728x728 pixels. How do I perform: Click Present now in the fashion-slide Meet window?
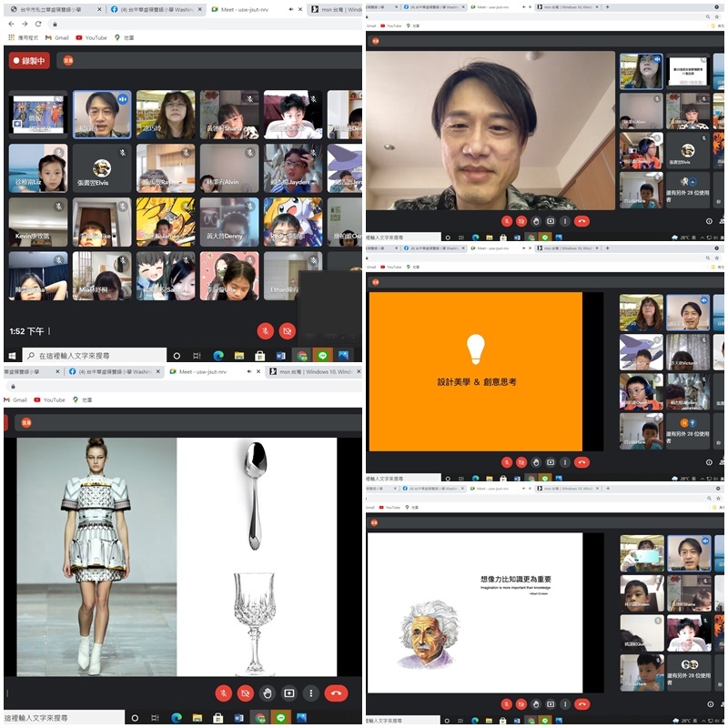click(288, 693)
